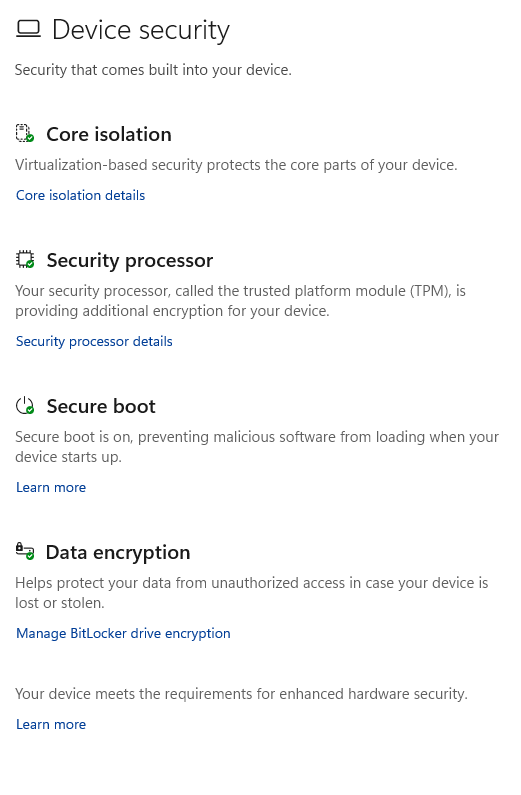The height and width of the screenshot is (795, 521).
Task: Click the Security processor chip icon
Action: tap(25, 259)
